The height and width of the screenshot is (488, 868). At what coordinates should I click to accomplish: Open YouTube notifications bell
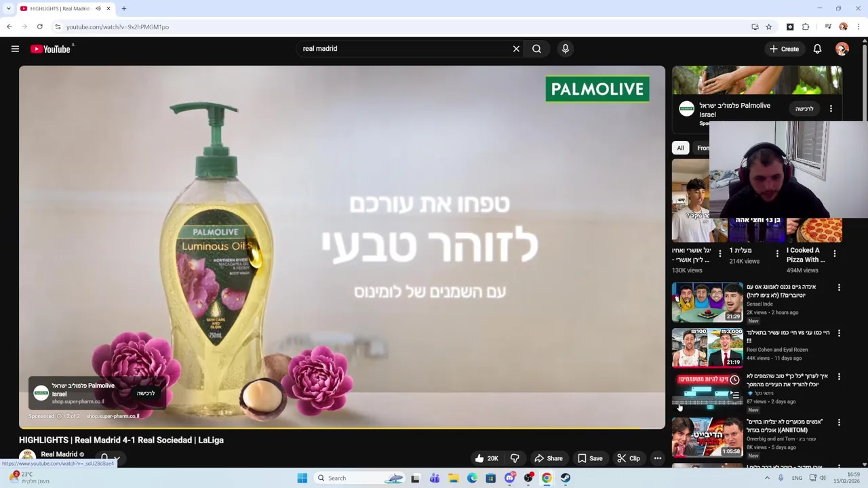click(817, 49)
